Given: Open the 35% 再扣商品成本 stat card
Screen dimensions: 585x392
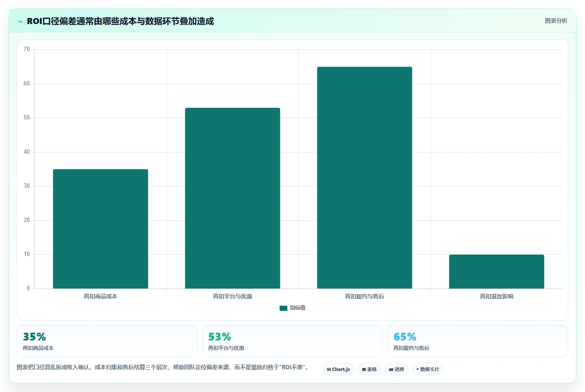Looking at the screenshot, I should pyautogui.click(x=107, y=341).
